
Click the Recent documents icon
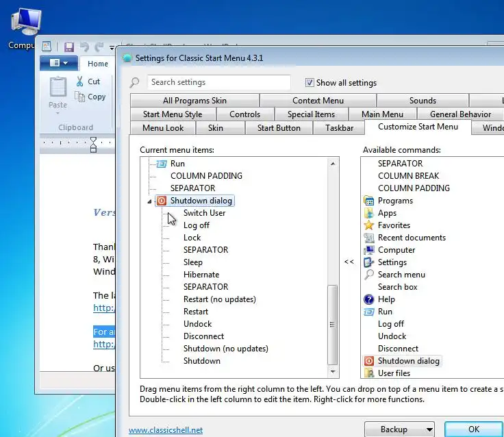coord(368,238)
